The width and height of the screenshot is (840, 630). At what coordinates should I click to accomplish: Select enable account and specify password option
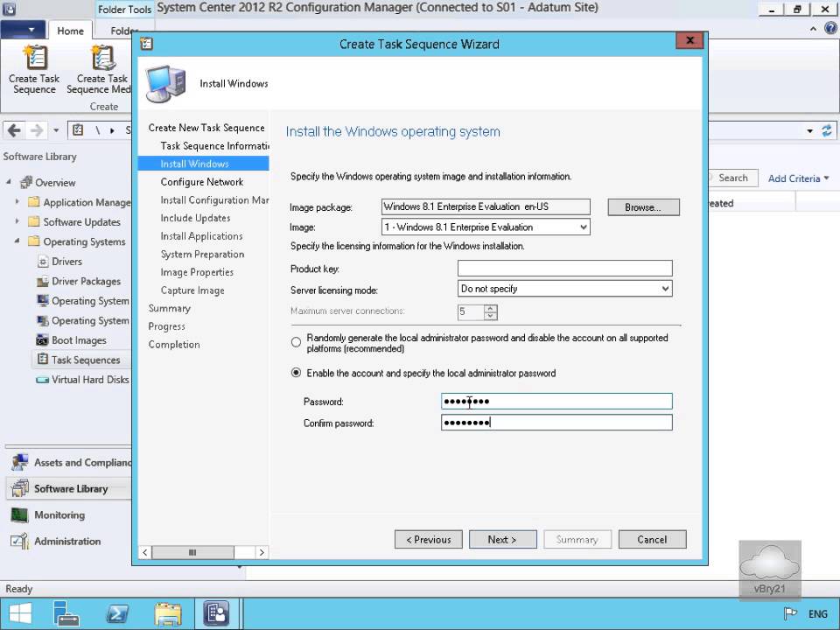coord(296,373)
